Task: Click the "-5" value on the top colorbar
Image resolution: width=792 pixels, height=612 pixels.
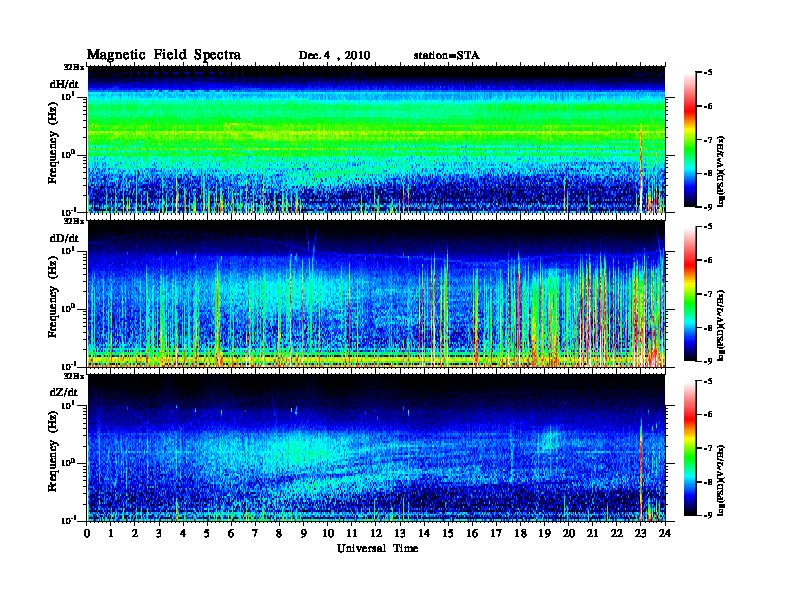Action: (708, 73)
